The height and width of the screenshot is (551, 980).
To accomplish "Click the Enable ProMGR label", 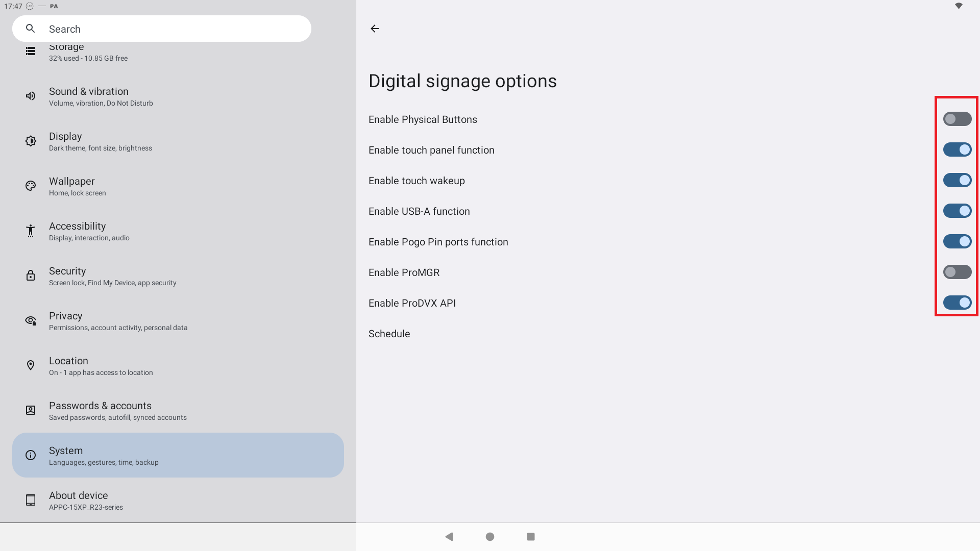I will click(404, 272).
